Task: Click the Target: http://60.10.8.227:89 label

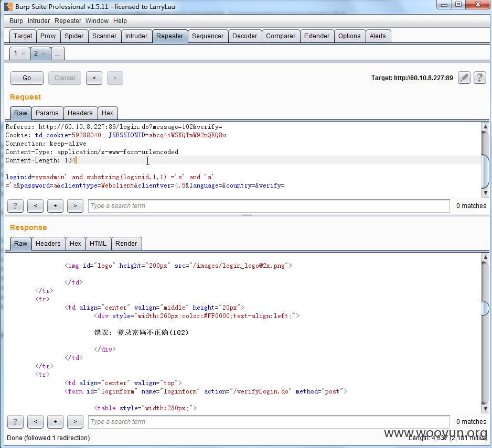Action: [x=412, y=78]
